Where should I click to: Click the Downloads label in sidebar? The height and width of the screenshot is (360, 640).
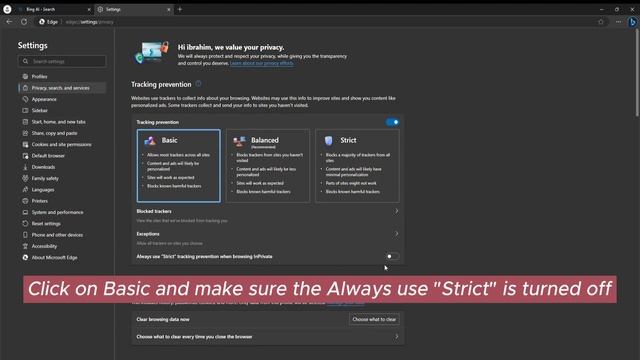(x=43, y=167)
